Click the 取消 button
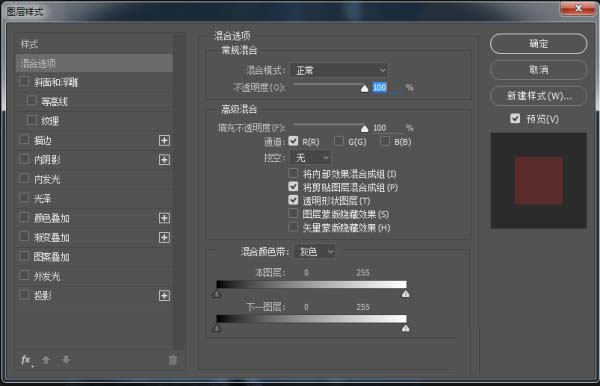The width and height of the screenshot is (600, 386). point(538,70)
